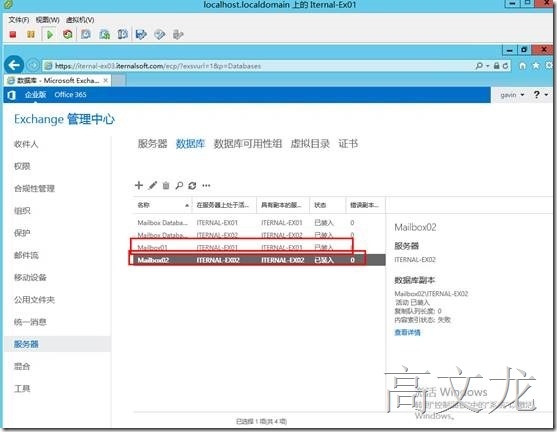Viewport: 557px width, 432px height.
Task: Open the 虚拟机(V) menu
Action: pos(80,20)
